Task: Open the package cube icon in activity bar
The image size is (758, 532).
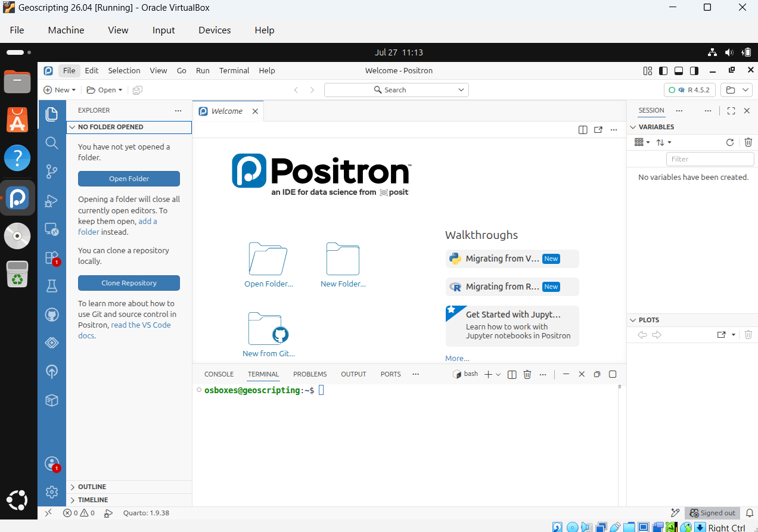Action: tap(52, 400)
